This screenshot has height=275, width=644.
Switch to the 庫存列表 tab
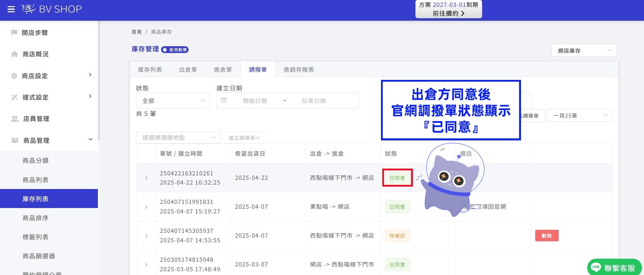tap(150, 70)
